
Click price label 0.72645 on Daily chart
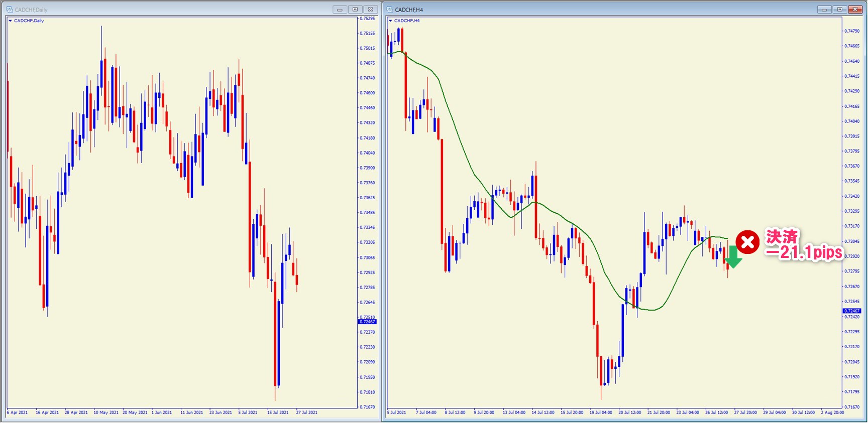click(x=367, y=302)
